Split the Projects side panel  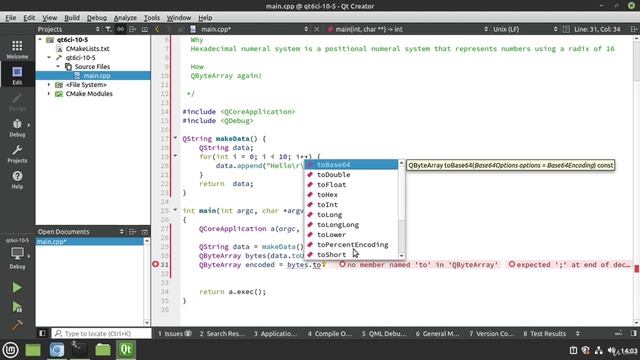coord(133,29)
